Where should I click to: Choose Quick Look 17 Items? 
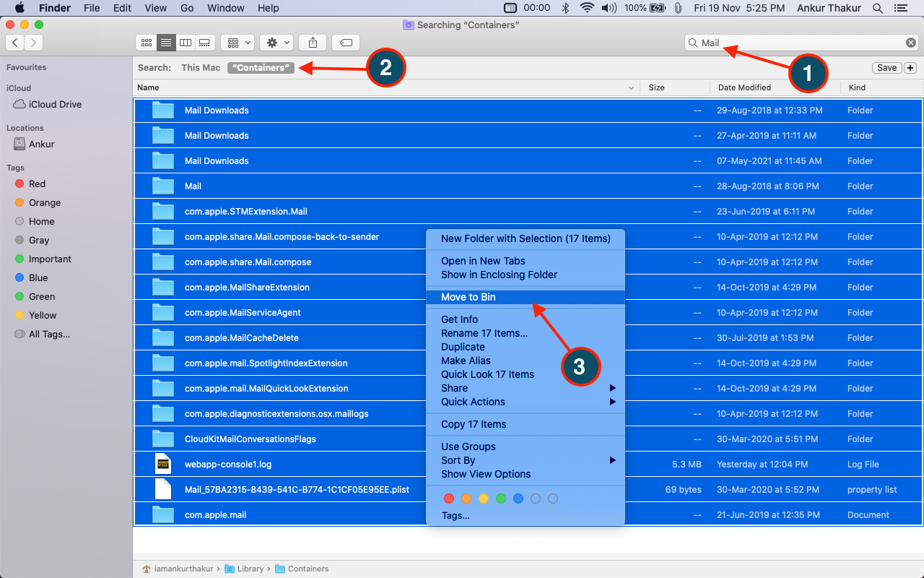[526, 374]
